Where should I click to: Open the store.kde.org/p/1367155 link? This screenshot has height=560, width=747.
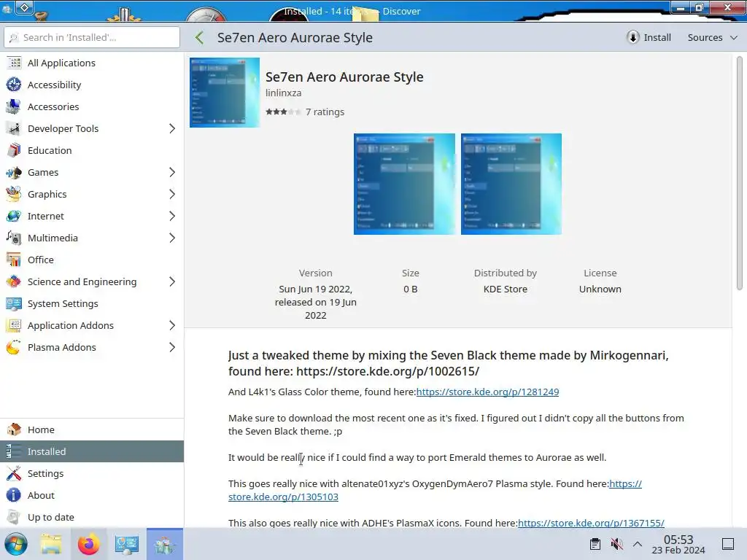[x=591, y=523]
